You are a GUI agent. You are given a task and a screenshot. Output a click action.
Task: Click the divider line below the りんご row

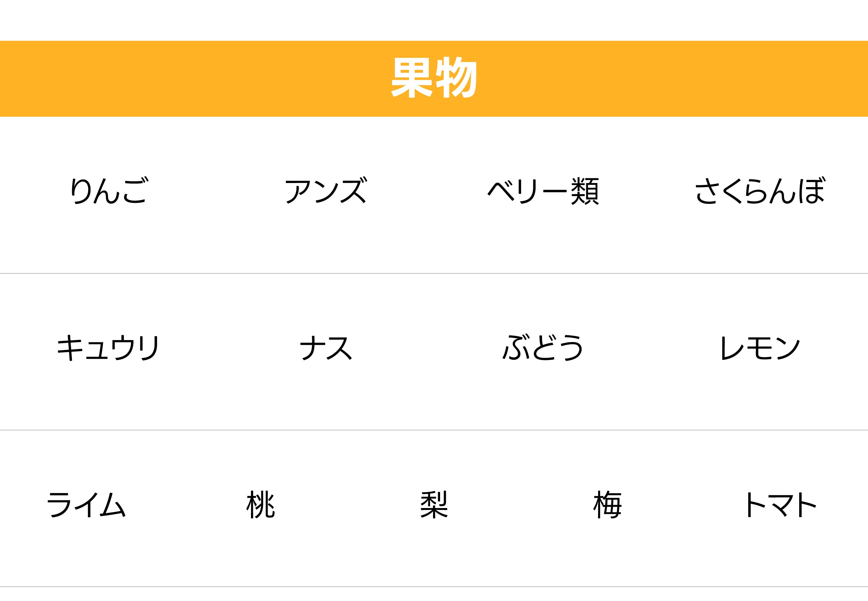tap(434, 273)
